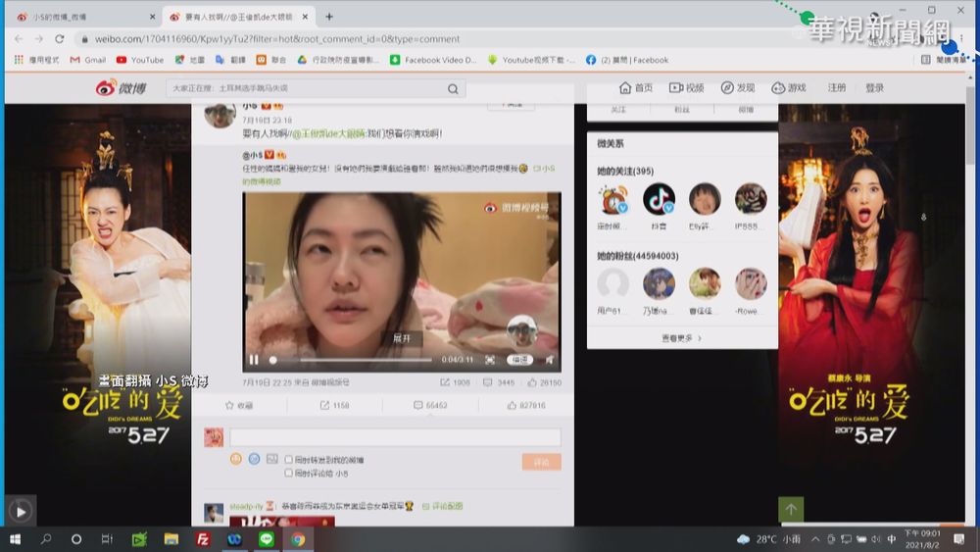Click the like icon showing 26150
980x552 pixels.
point(532,382)
